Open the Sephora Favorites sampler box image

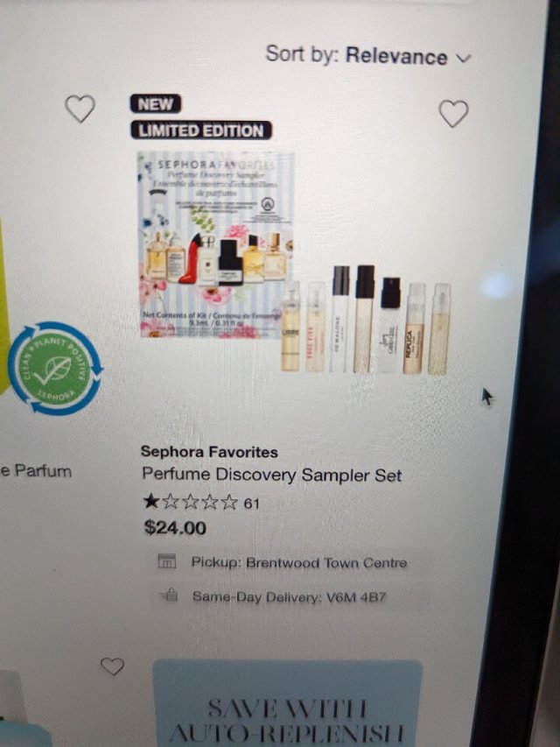215,245
